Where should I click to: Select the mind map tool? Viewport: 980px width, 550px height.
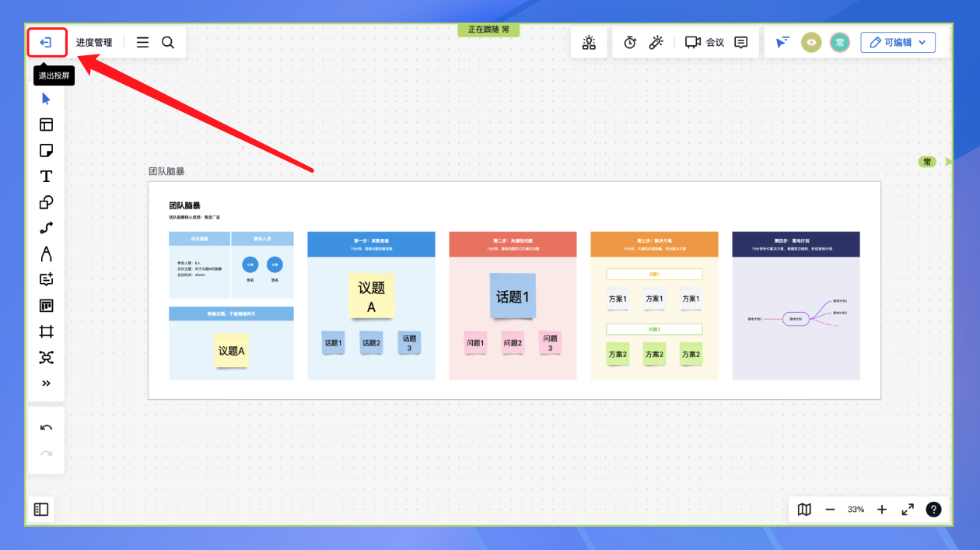pyautogui.click(x=46, y=357)
